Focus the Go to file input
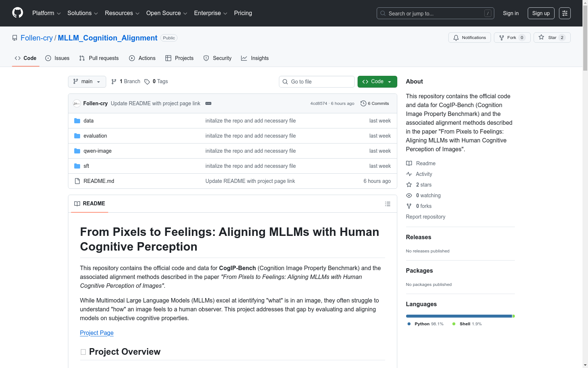Image resolution: width=588 pixels, height=368 pixels. point(317,82)
